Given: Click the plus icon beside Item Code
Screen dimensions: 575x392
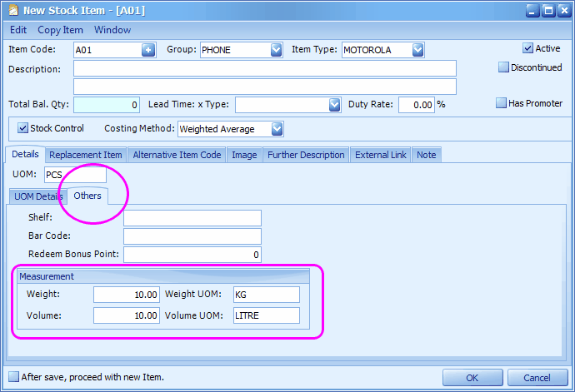Looking at the screenshot, I should [x=149, y=50].
